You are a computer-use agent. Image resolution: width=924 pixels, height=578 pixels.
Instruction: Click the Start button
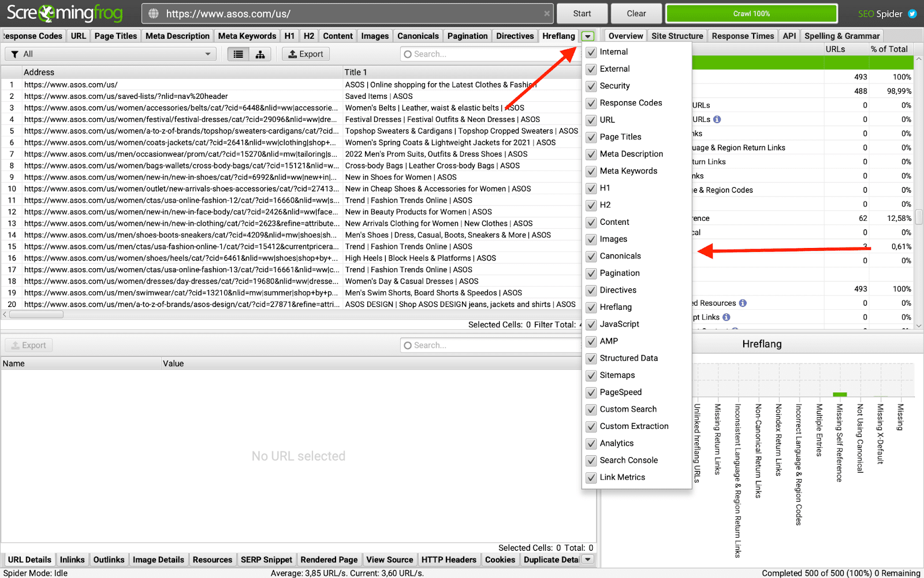pyautogui.click(x=582, y=13)
